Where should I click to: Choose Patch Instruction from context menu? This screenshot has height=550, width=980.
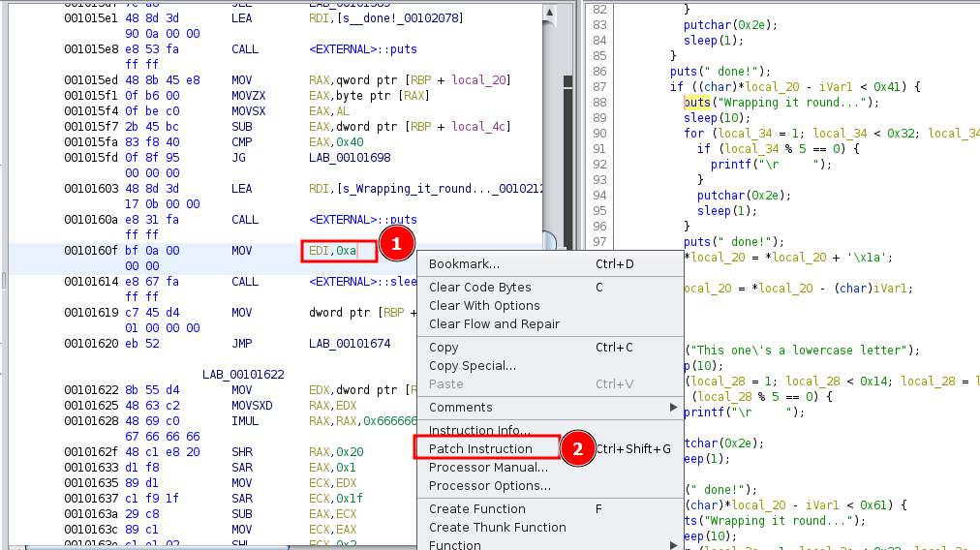pos(480,448)
